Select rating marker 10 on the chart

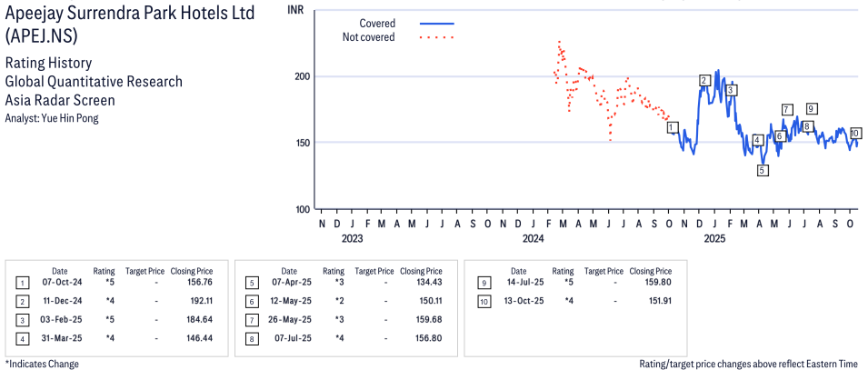pyautogui.click(x=855, y=133)
